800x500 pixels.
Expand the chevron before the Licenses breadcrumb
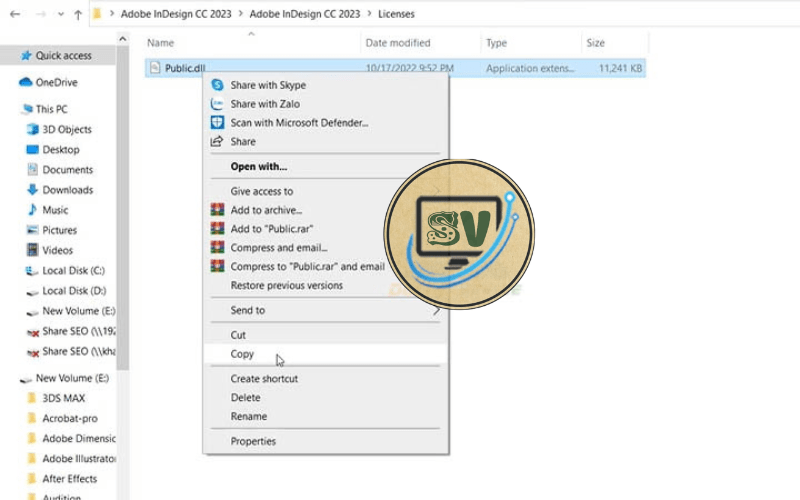369,14
